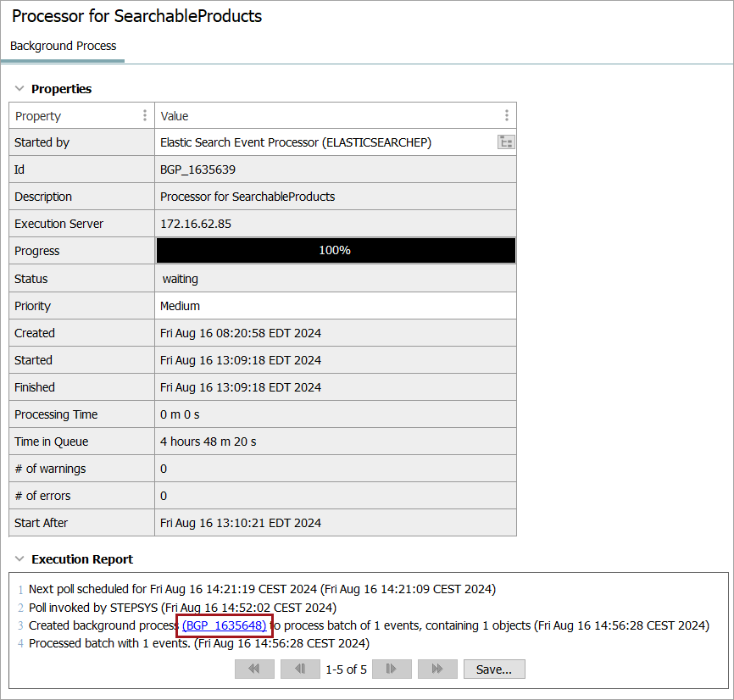Go to previous execution report page
The image size is (734, 700).
300,669
